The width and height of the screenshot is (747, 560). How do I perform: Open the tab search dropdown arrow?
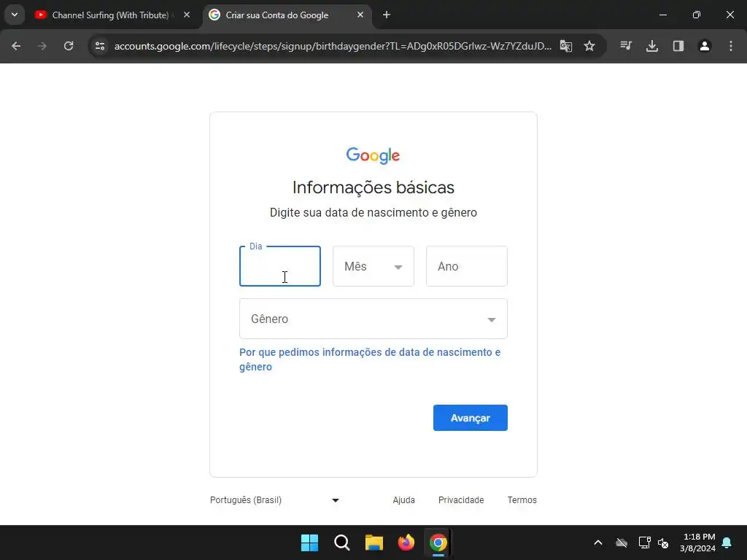pyautogui.click(x=15, y=15)
